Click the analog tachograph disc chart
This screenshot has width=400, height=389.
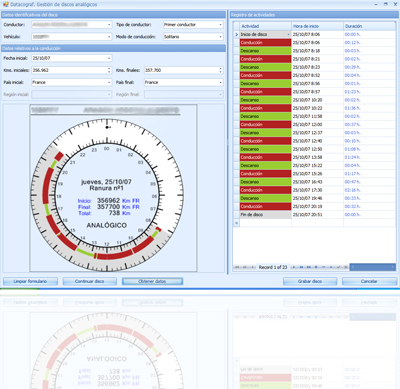(x=107, y=195)
